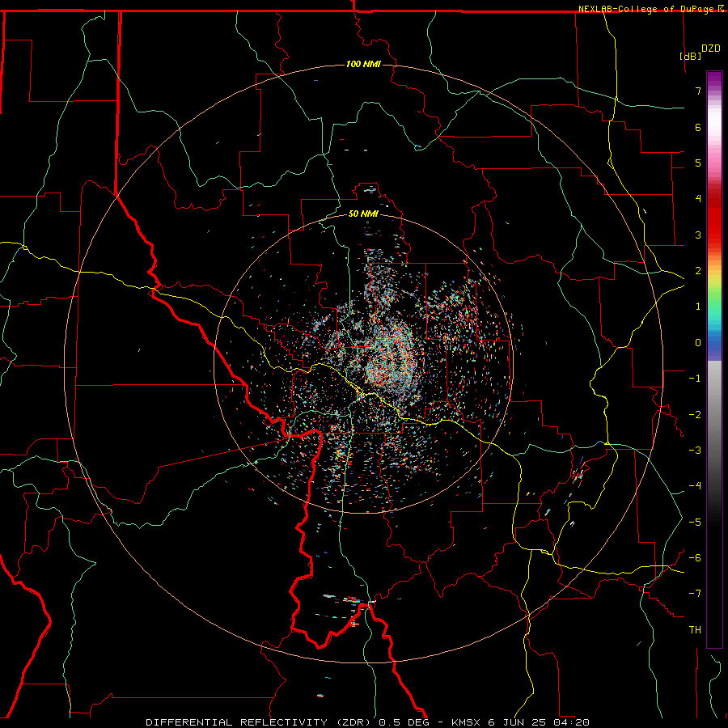Image resolution: width=728 pixels, height=728 pixels.
Task: Click the 5 value on color scale
Action: point(698,163)
